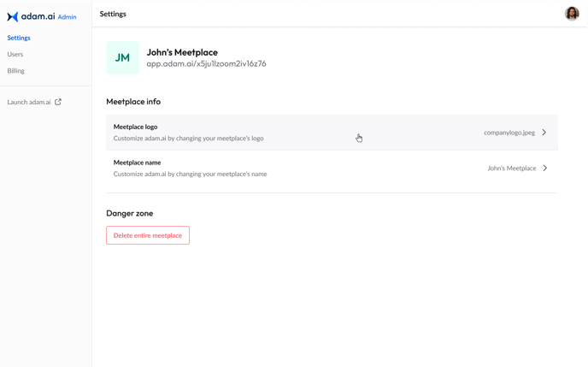
Task: Open the Meetplace logo settings row
Action: tap(332, 133)
